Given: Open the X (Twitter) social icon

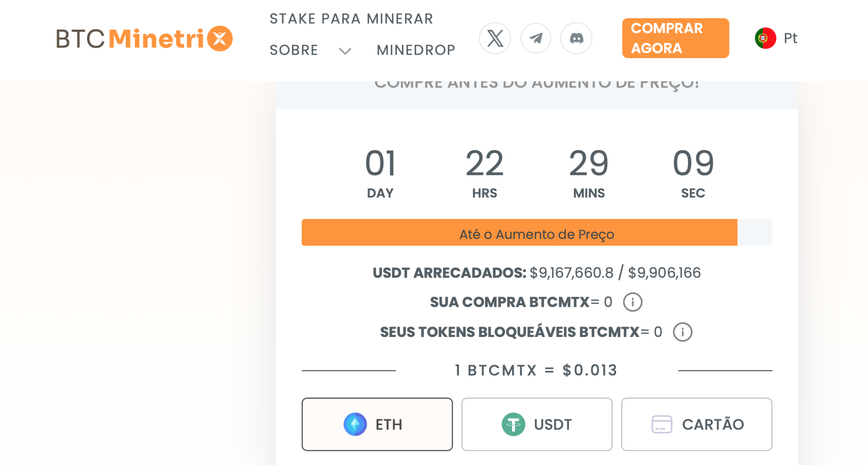Looking at the screenshot, I should coord(495,38).
